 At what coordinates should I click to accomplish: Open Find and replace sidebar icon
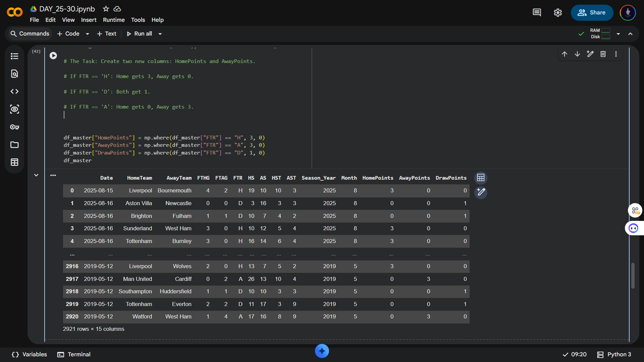click(14, 73)
